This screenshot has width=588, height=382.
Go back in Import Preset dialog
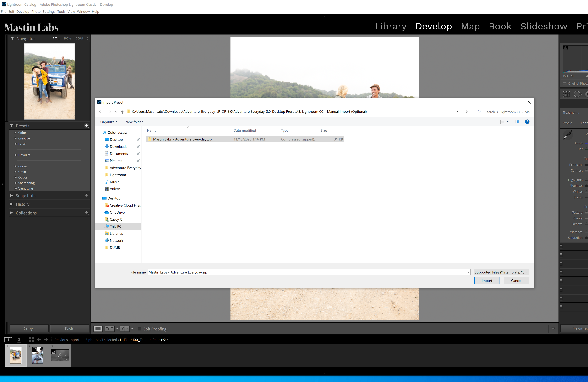(x=101, y=112)
